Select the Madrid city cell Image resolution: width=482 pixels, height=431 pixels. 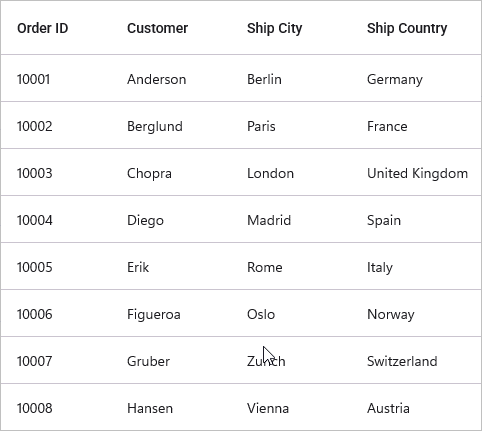[269, 220]
